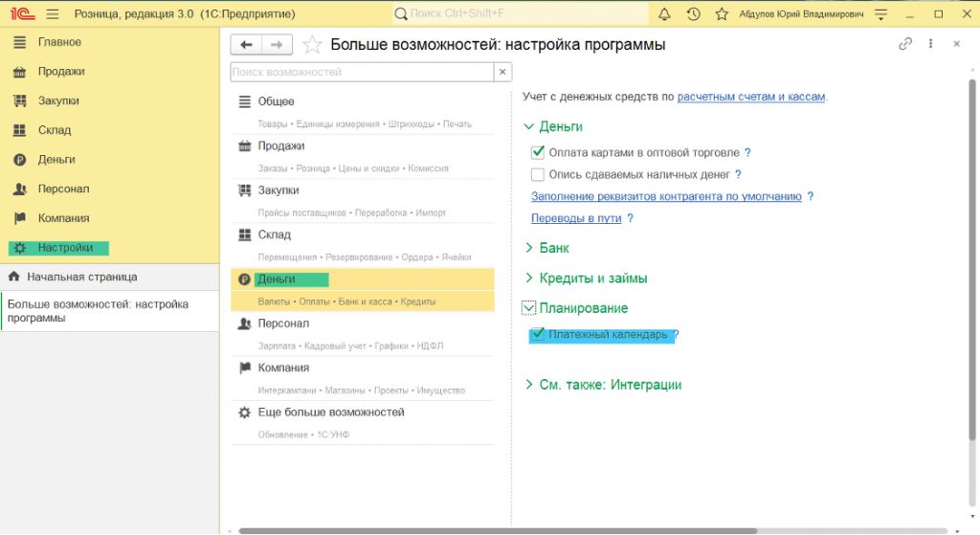Click the Общее list icon in settings sections
980x535 pixels.
coord(244,101)
